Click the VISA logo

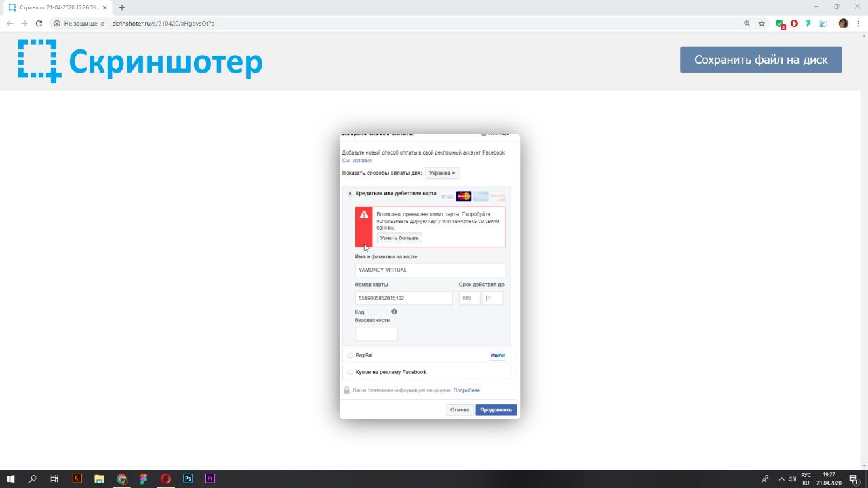447,197
